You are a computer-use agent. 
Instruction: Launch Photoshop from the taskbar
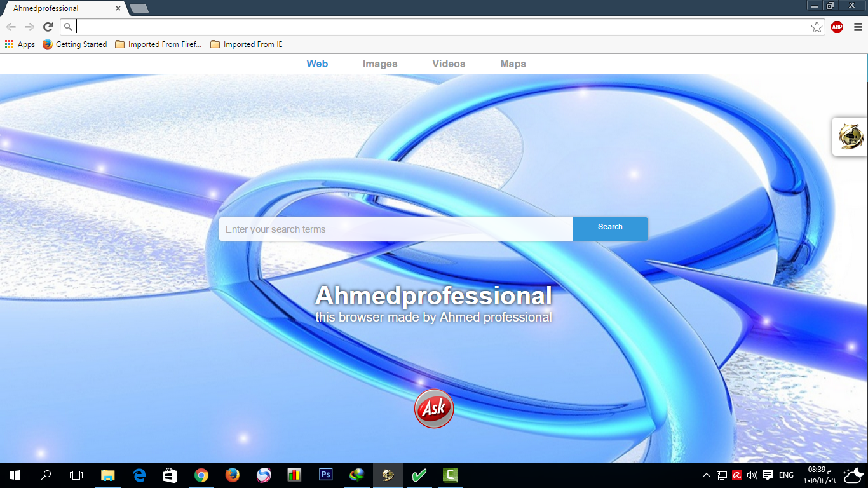tap(326, 475)
